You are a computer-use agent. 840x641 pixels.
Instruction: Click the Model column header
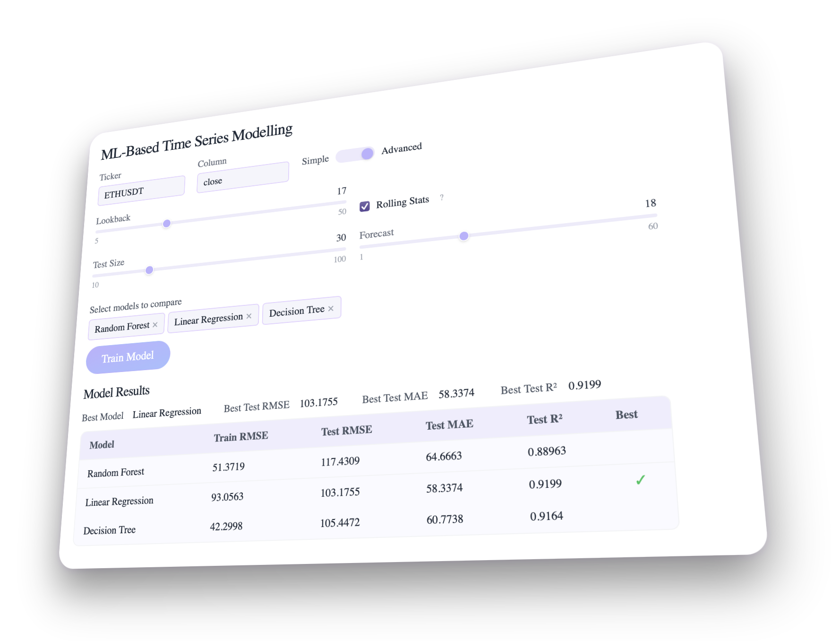[x=102, y=445]
